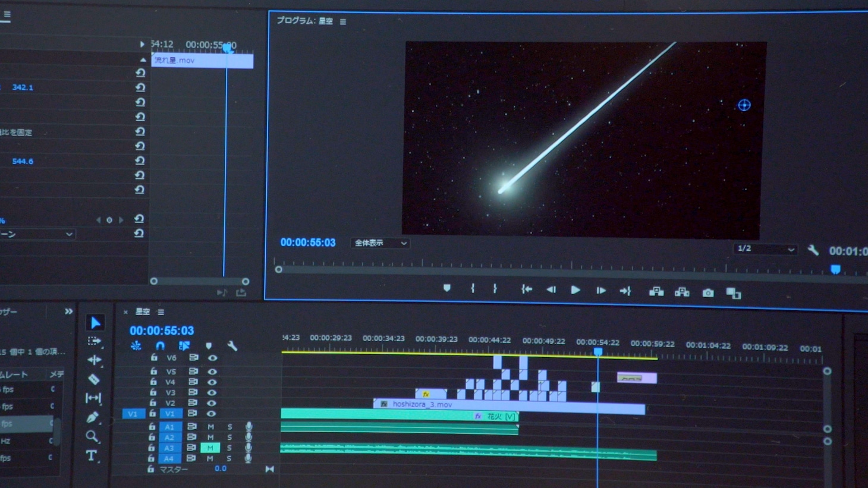
Task: Toggle timeline Snap magnet icon
Action: click(x=160, y=345)
